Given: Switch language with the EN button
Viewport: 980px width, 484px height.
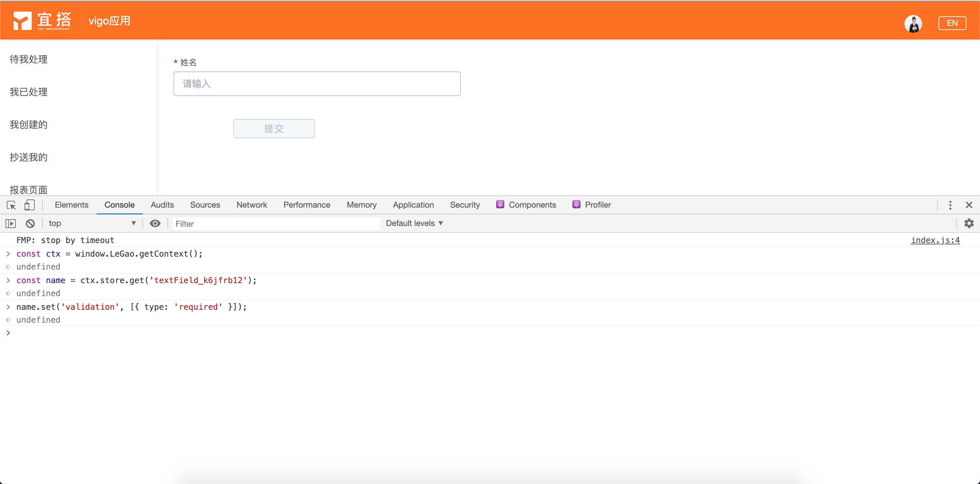Looking at the screenshot, I should tap(952, 23).
